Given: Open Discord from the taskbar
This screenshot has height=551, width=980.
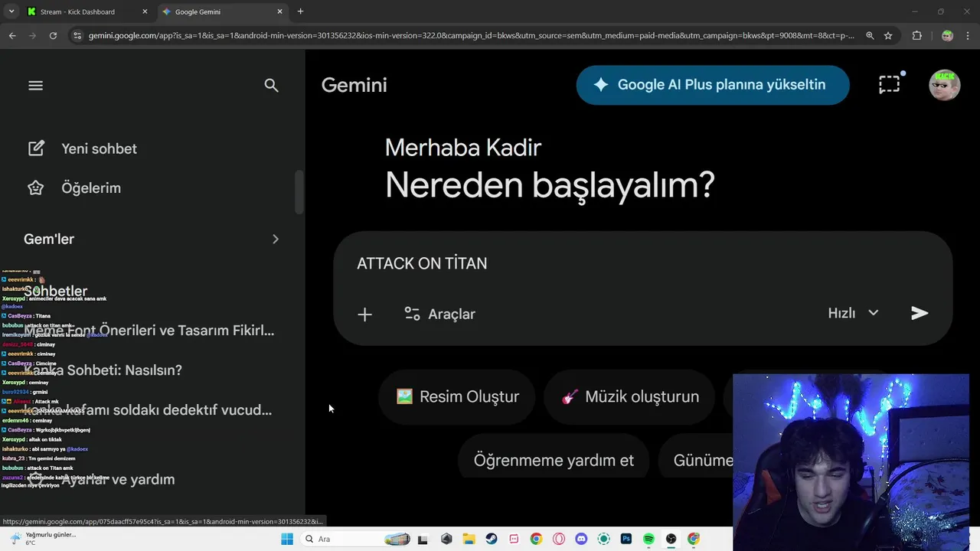Looking at the screenshot, I should coord(581,539).
